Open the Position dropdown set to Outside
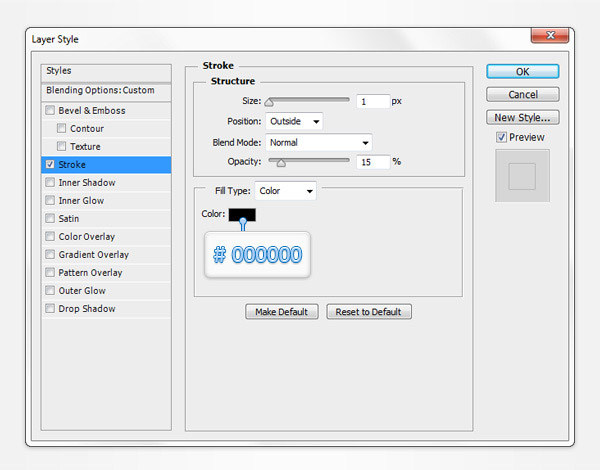The height and width of the screenshot is (470, 600). (x=294, y=121)
